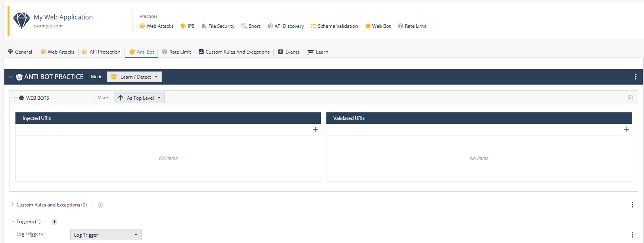Add a new Validated URI with plus icon
644x243 pixels.
(626, 129)
